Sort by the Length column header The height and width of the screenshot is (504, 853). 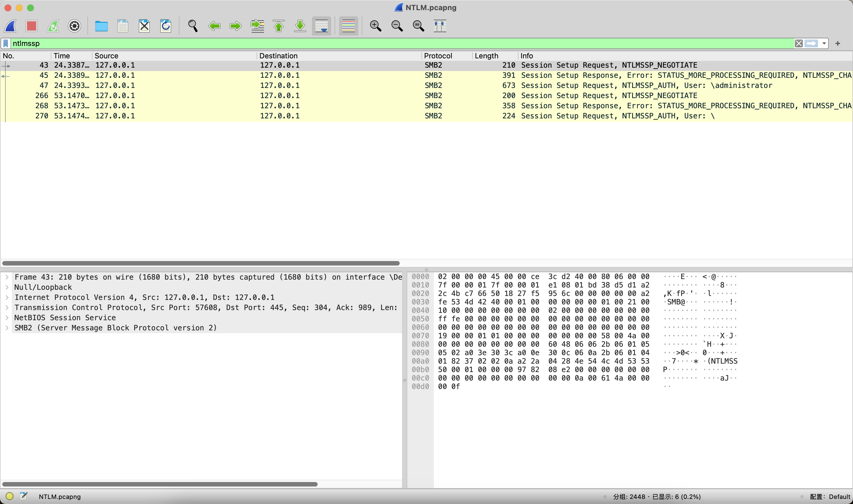click(496, 56)
